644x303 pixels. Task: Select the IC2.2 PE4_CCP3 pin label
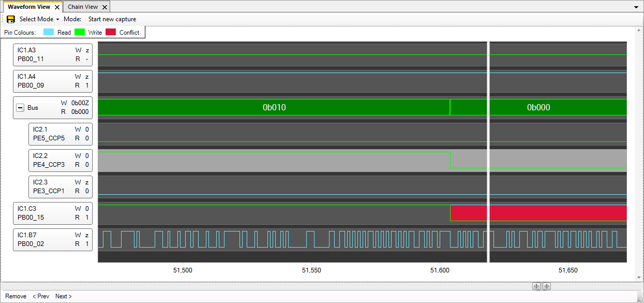(61, 160)
